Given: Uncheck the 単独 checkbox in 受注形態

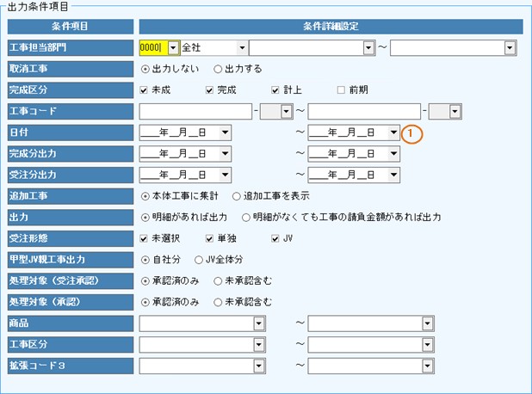Looking at the screenshot, I should point(209,238).
